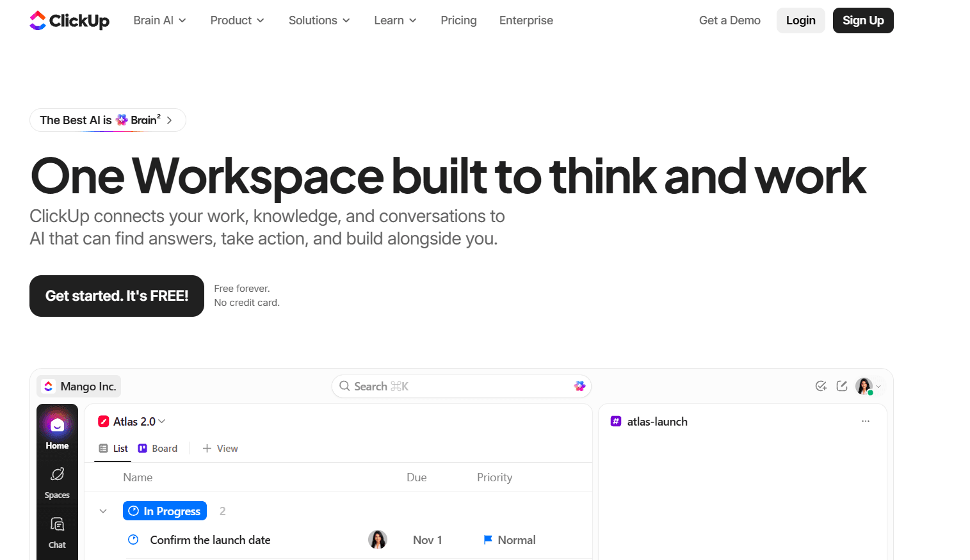Click into the Search field
The height and width of the screenshot is (560, 970).
pos(461,386)
